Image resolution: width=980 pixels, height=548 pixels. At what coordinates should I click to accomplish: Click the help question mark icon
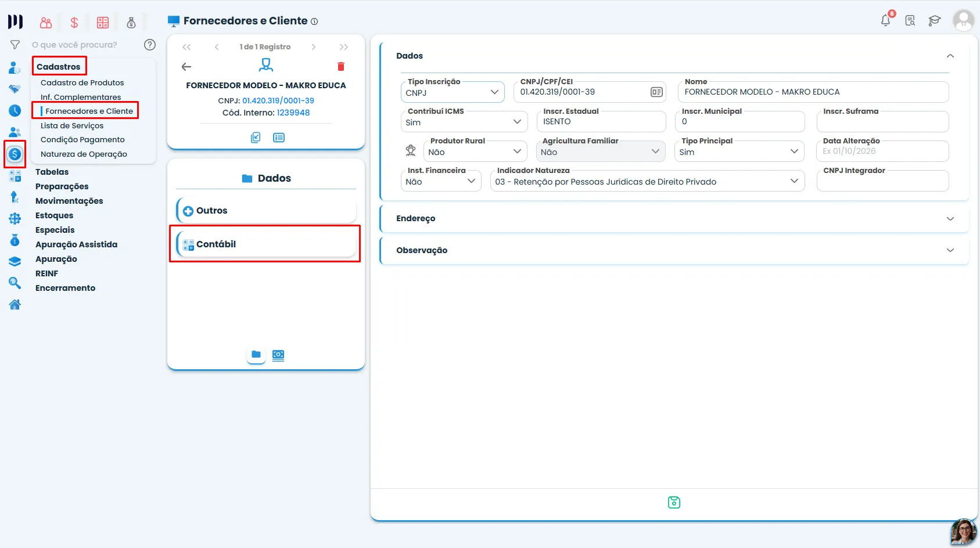pos(150,45)
